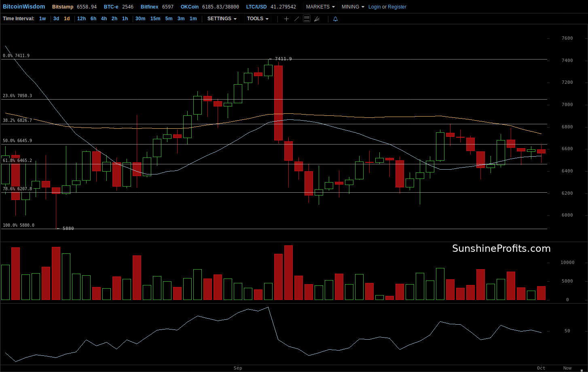Click the 7411.9 high price marker

click(x=280, y=59)
